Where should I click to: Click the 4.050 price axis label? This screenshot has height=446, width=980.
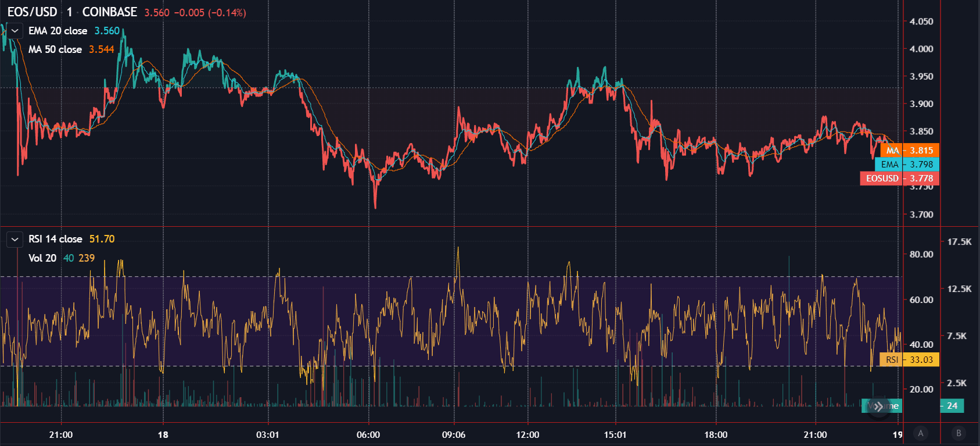(921, 22)
